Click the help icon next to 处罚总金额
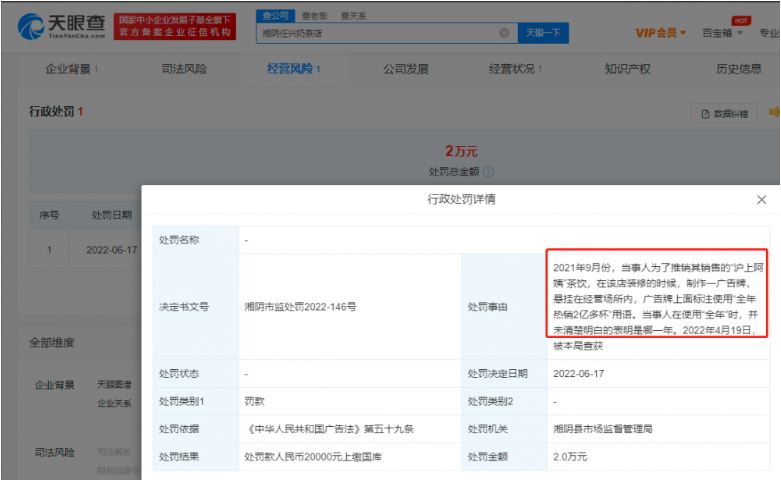Viewport: 781px width, 481px height. click(489, 172)
